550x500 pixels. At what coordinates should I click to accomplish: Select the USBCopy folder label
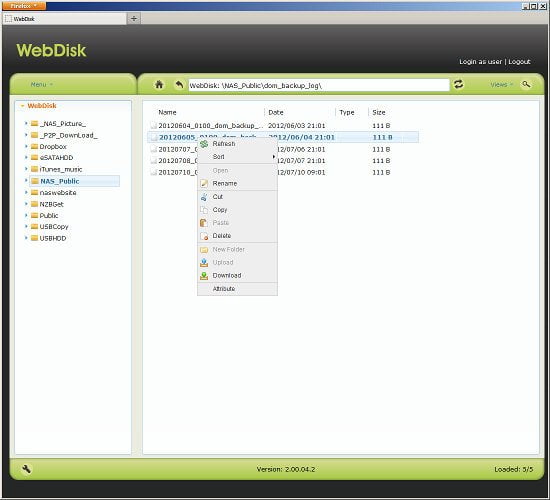54,227
